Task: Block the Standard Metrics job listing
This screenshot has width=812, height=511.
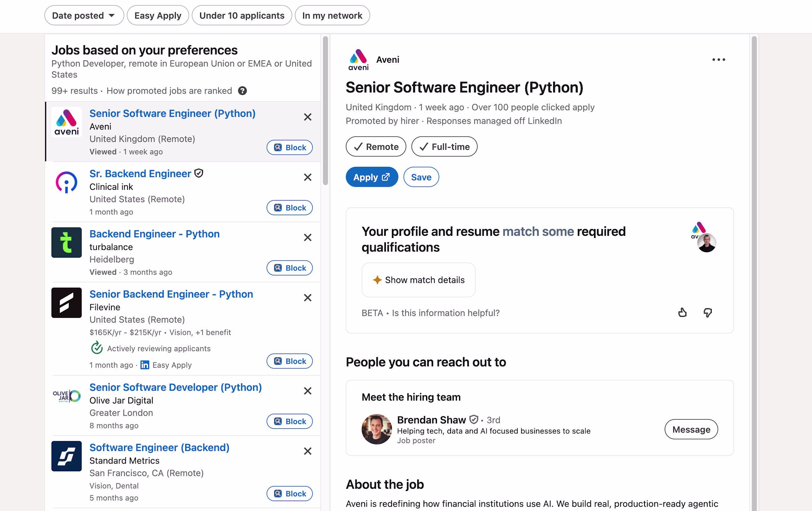Action: click(290, 494)
